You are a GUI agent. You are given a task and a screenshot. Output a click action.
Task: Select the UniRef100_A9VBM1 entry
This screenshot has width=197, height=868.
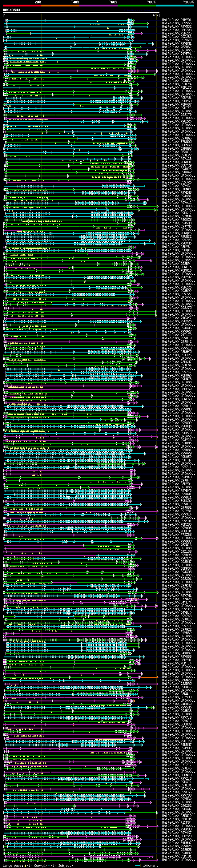click(176, 43)
